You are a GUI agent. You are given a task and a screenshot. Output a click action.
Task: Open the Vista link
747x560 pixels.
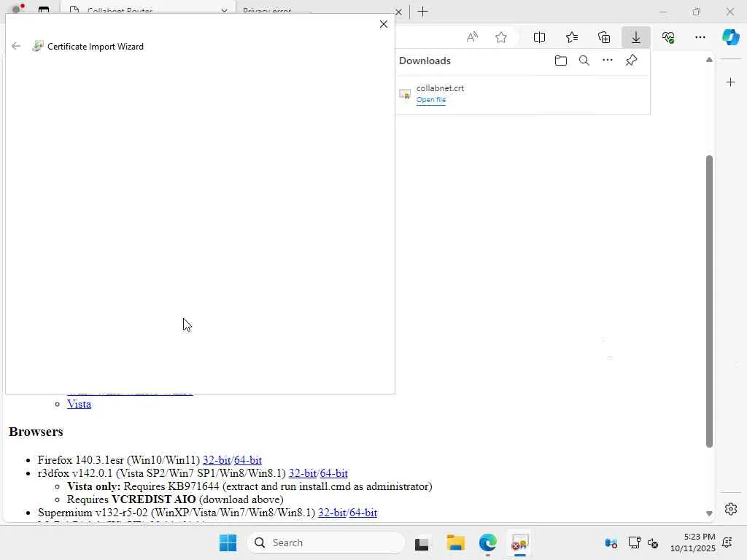79,404
